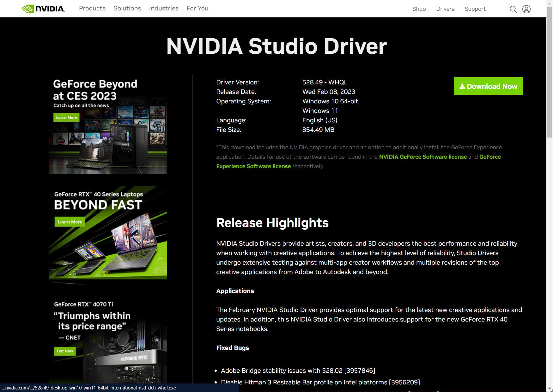
Task: Open NVIDIA GeForce Software license link
Action: click(x=422, y=157)
